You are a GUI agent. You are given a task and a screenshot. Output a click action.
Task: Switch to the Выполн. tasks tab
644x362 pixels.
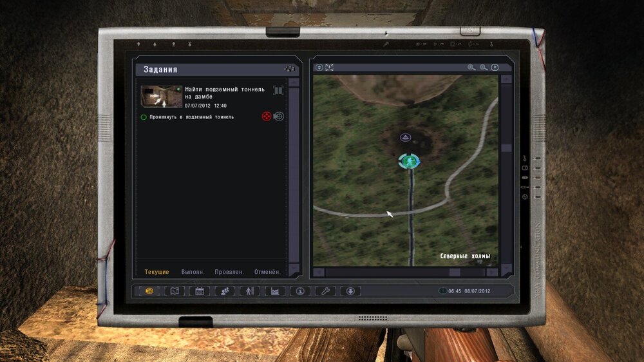click(193, 272)
